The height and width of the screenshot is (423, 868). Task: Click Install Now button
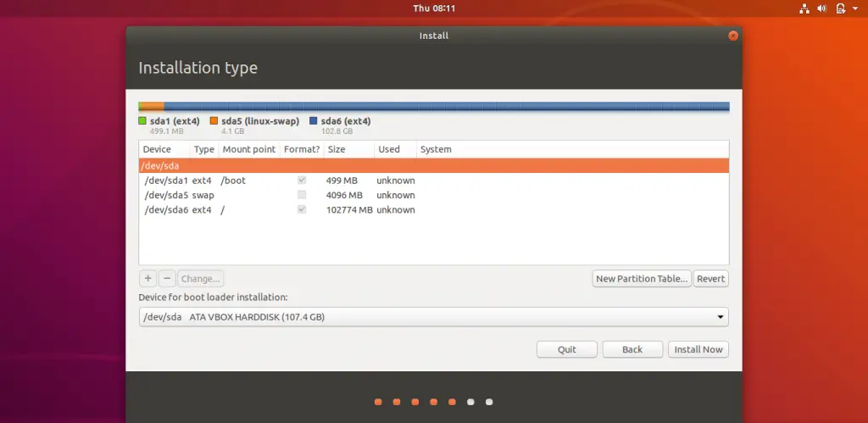click(x=698, y=349)
